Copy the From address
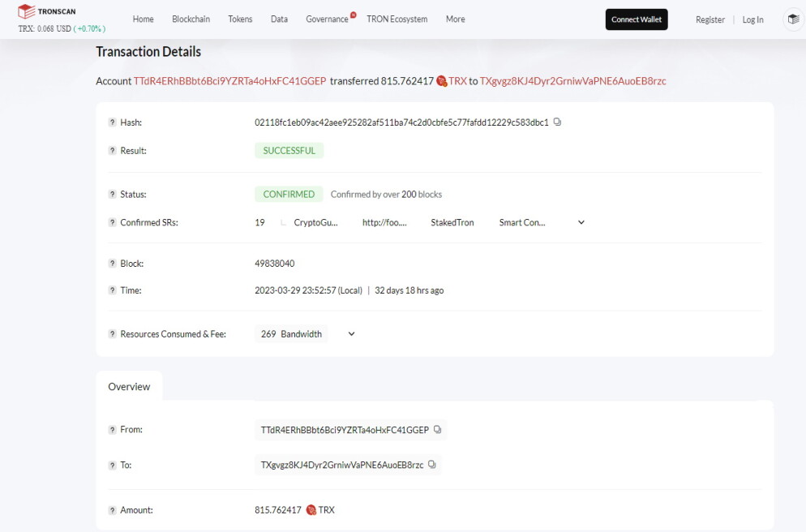806x532 pixels. tap(437, 430)
